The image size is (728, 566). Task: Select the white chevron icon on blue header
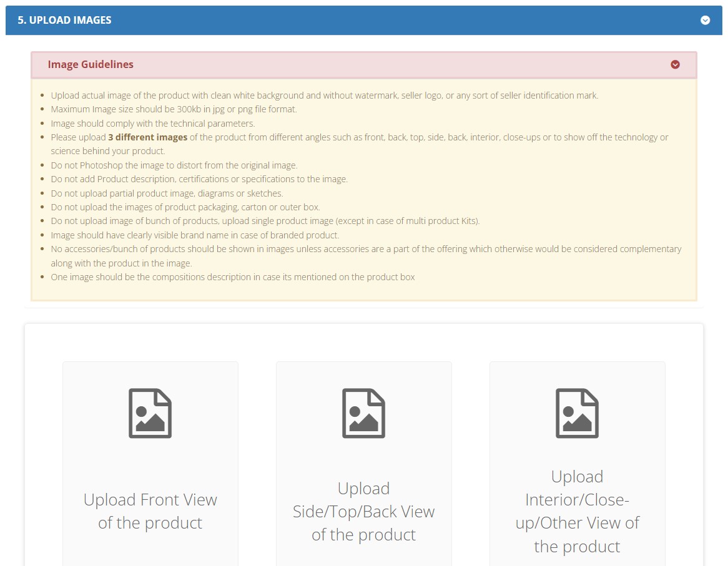click(x=706, y=20)
